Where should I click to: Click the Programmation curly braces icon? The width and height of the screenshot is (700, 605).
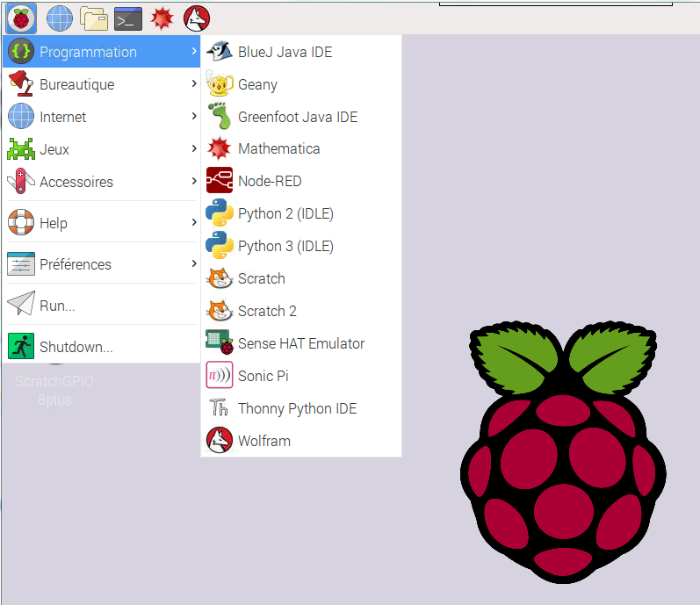pyautogui.click(x=21, y=51)
